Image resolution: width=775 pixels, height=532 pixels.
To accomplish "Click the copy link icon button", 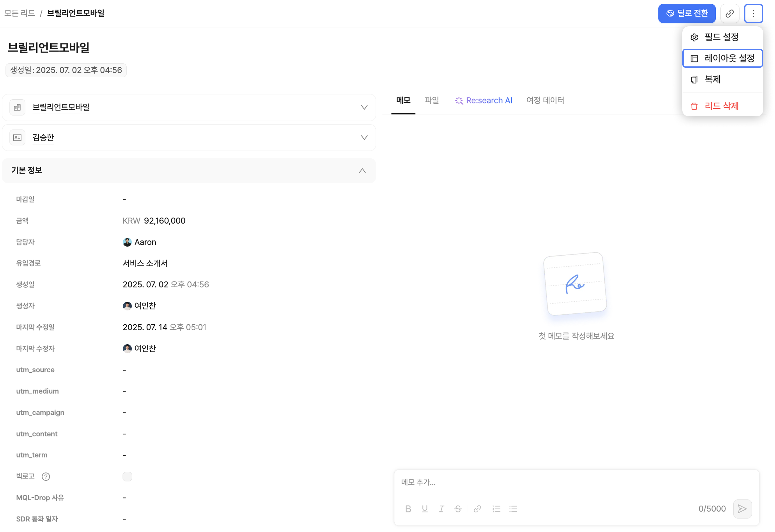I will (729, 13).
